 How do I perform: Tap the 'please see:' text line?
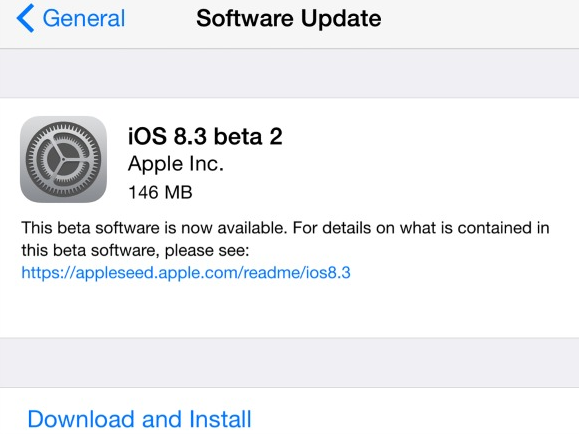(x=207, y=251)
